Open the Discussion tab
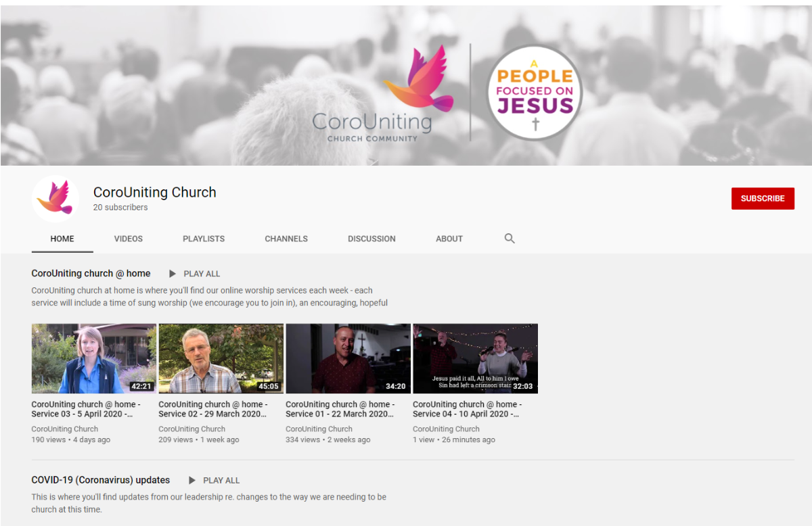Viewport: 812px width, 526px height. click(x=371, y=239)
